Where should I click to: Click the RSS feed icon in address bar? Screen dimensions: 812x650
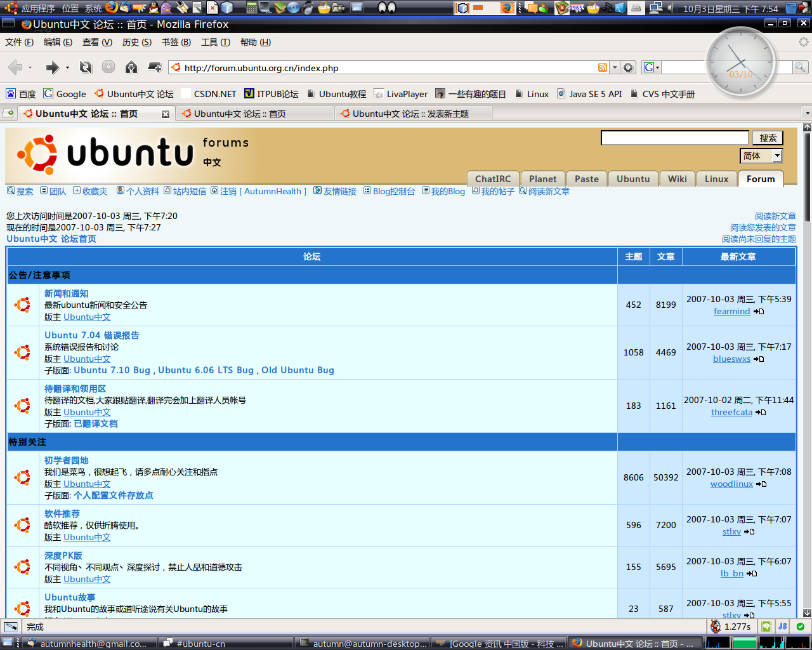(603, 67)
